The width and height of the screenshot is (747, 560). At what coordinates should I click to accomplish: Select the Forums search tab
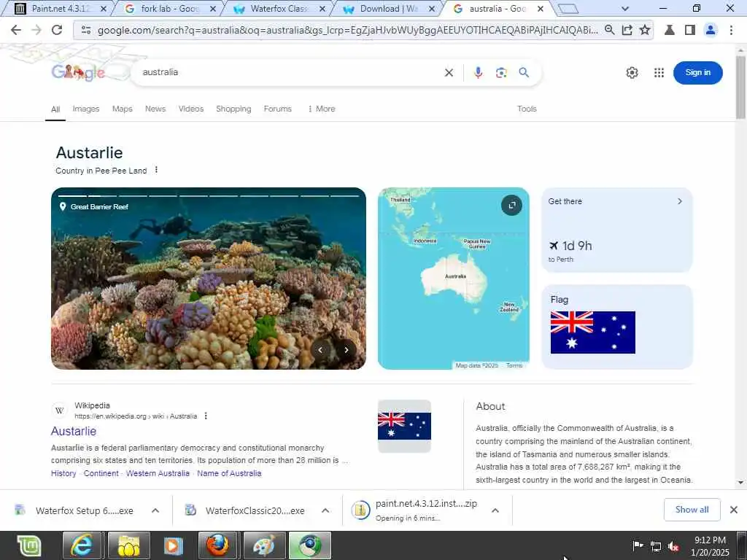(278, 109)
